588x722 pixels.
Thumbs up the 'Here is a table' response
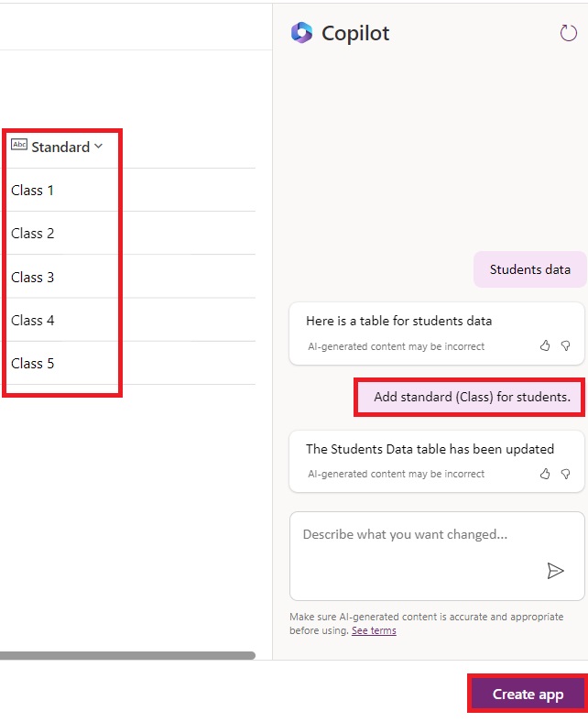tap(546, 345)
